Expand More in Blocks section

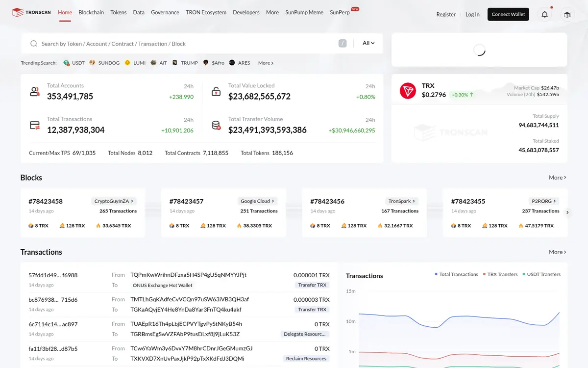(x=558, y=178)
